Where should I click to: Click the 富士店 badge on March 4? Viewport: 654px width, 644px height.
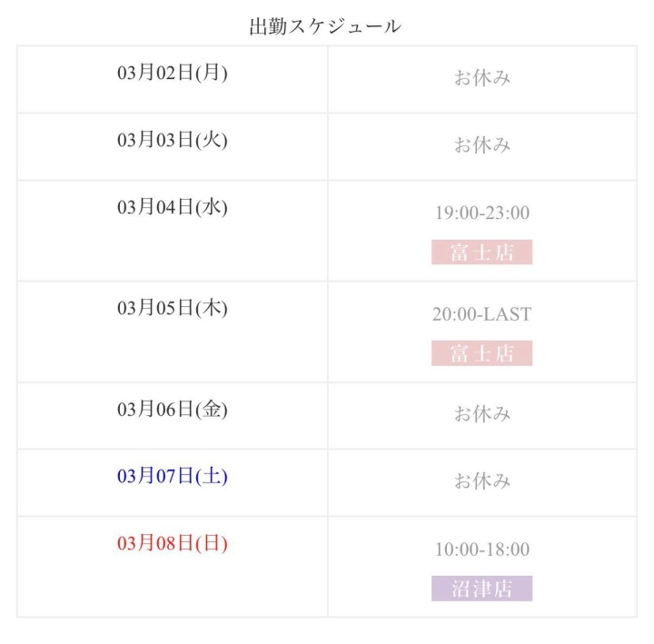(x=481, y=253)
